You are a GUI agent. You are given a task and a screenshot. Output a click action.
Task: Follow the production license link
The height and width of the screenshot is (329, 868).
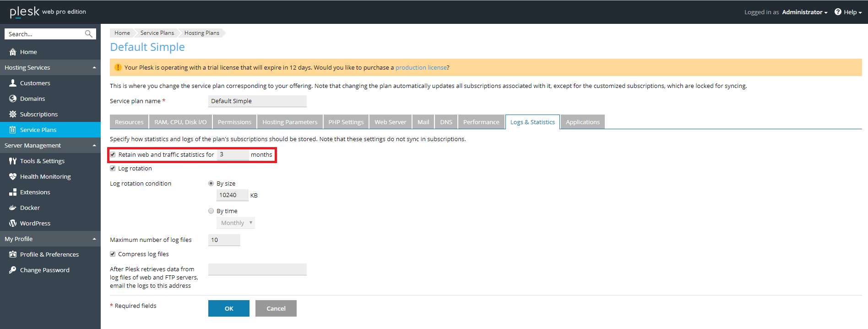click(x=421, y=67)
